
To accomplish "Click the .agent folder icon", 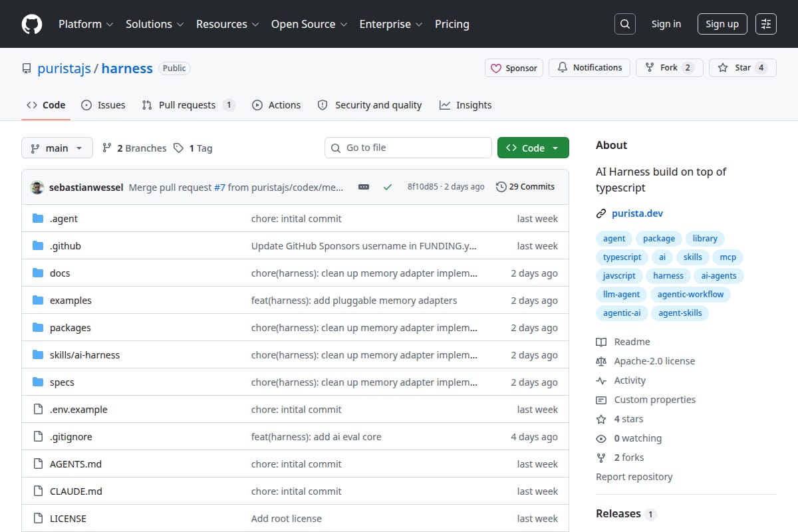I will 38,219.
